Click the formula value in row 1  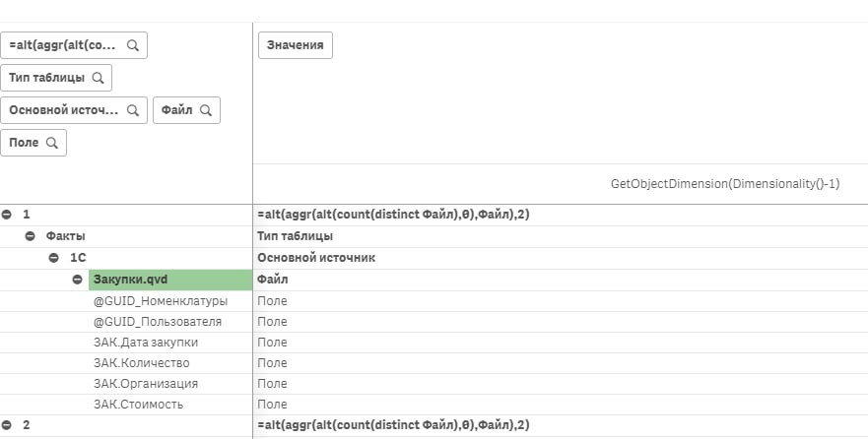393,215
